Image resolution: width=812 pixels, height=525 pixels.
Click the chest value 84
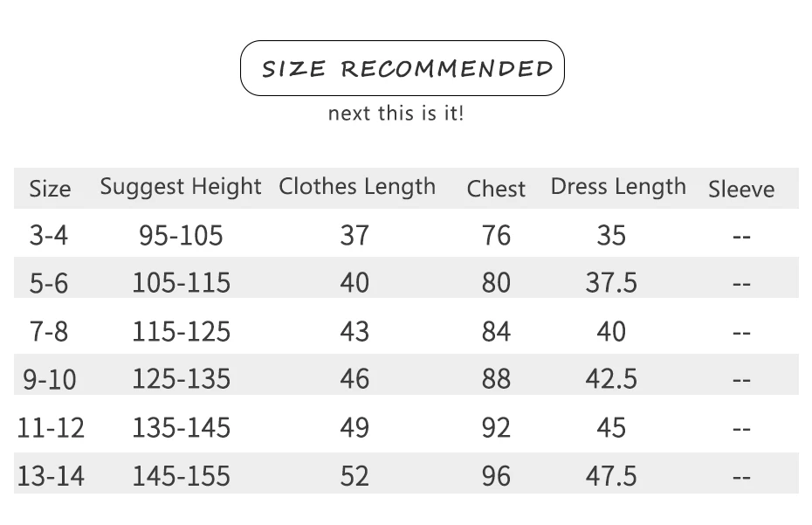point(496,332)
